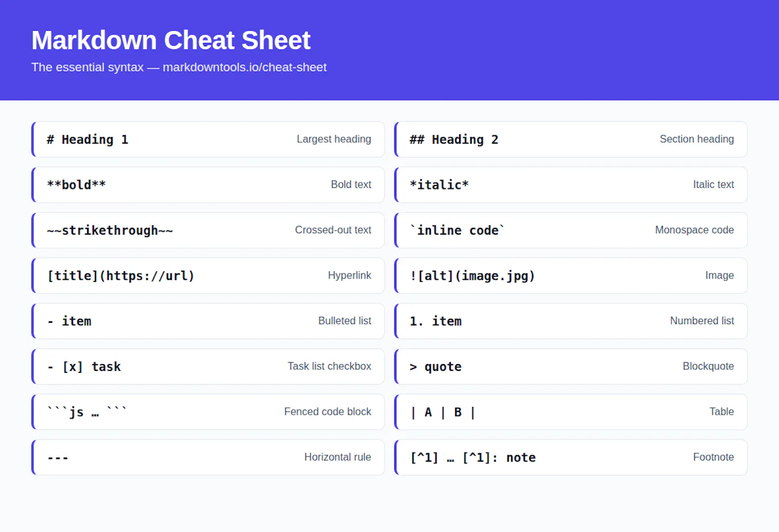Select the '---' horizontal rule syntax
This screenshot has width=779, height=532.
pyautogui.click(x=58, y=458)
